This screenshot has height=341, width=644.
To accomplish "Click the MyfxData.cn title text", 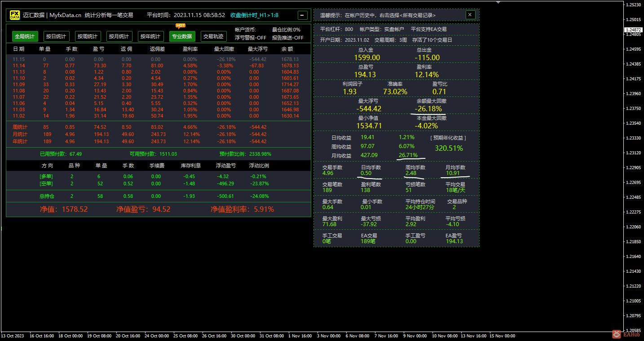I will tap(65, 15).
